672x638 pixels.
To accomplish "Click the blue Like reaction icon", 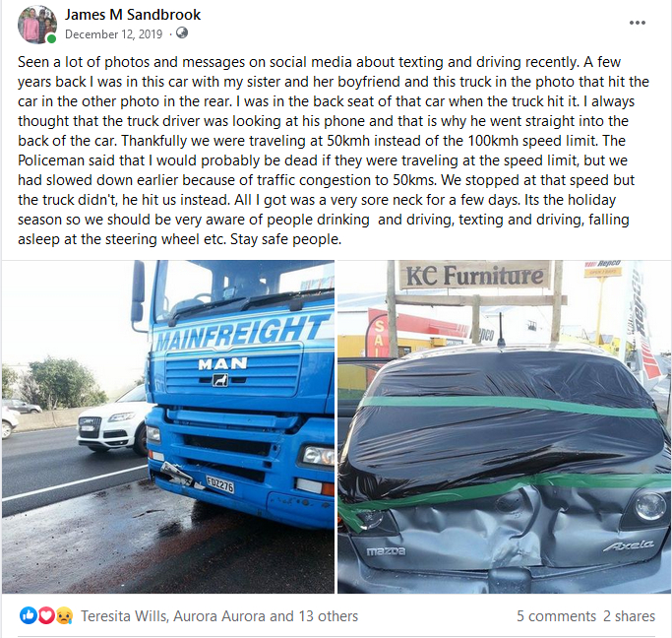I will [x=28, y=615].
